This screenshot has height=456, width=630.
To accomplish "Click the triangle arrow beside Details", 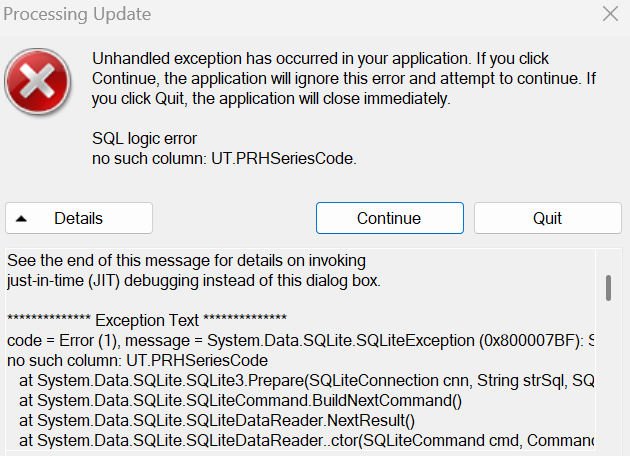I will point(22,218).
